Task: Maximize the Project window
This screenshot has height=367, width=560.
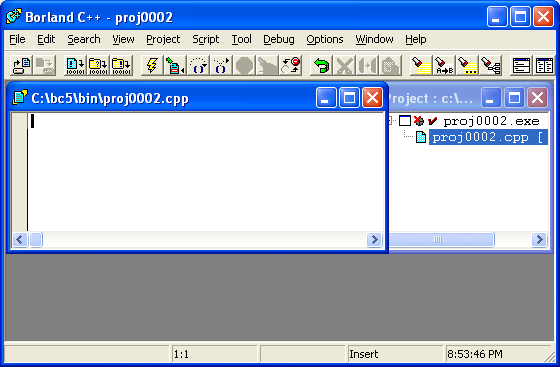Action: click(x=514, y=98)
